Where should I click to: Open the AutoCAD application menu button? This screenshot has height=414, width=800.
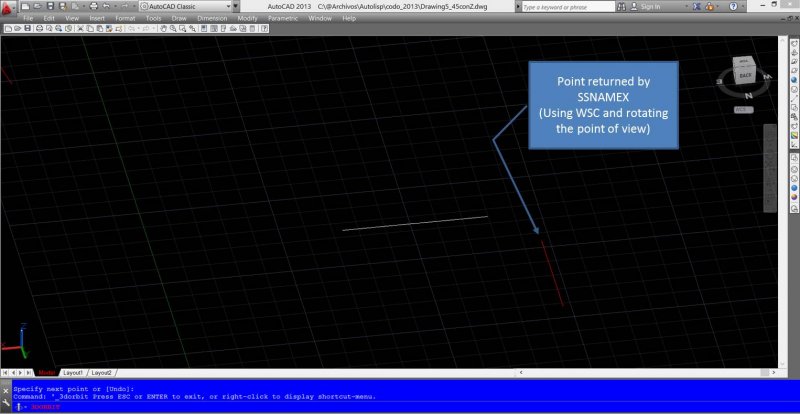tap(8, 7)
